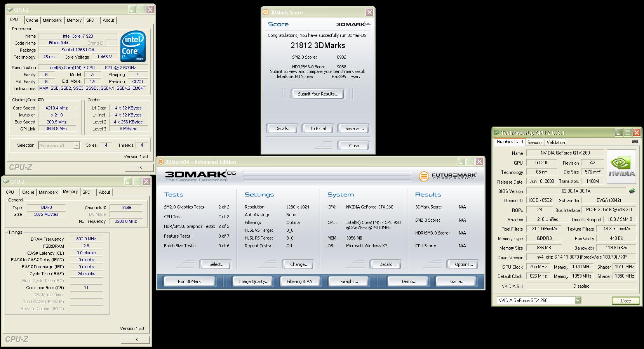Click the bottom CPU-Z window title icon
Screen dimensions: 644x349
point(5,182)
